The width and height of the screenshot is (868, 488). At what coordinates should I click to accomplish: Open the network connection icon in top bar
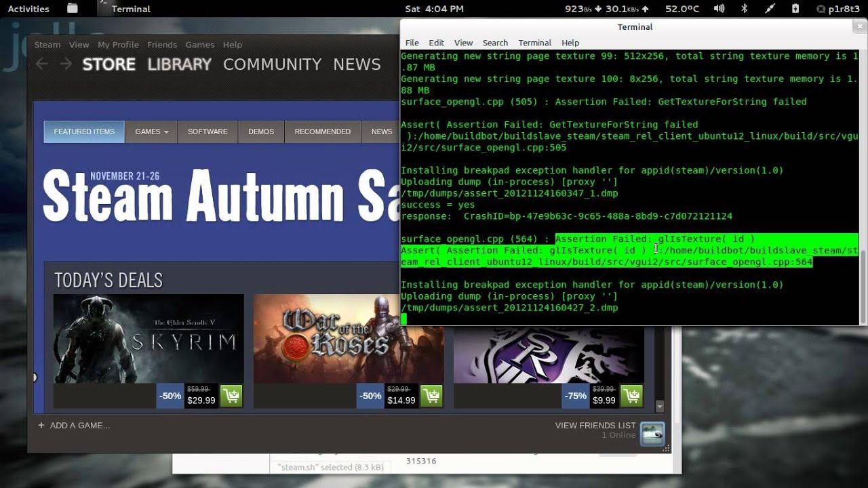tap(770, 9)
